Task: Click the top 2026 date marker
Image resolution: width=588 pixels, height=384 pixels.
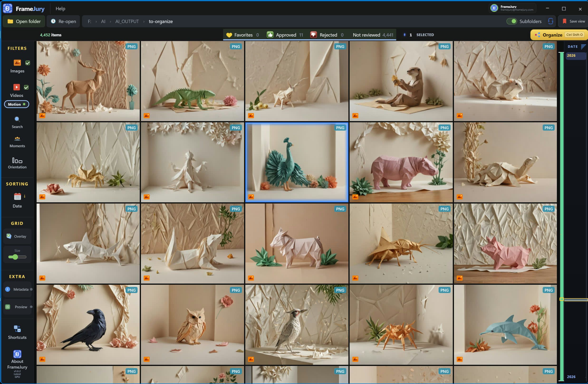Action: (x=576, y=56)
